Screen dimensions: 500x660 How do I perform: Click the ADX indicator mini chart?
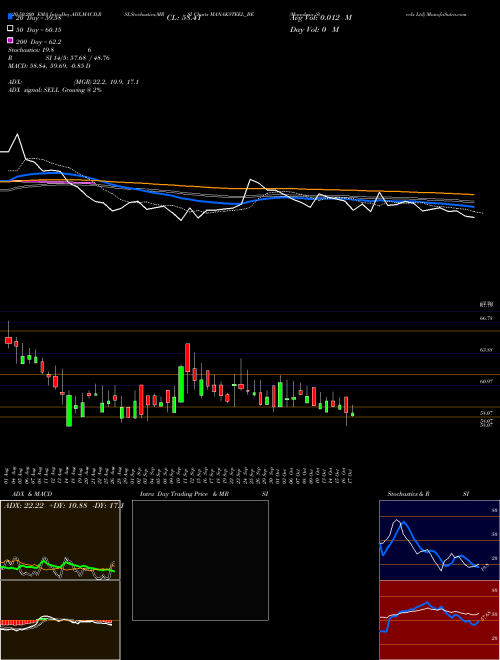click(x=60, y=540)
